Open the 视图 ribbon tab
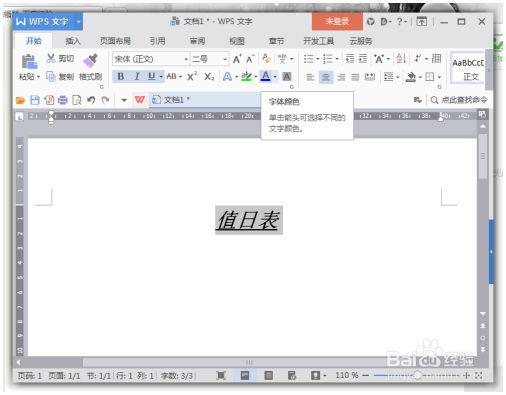Screen dimensions: 506x395 point(237,41)
